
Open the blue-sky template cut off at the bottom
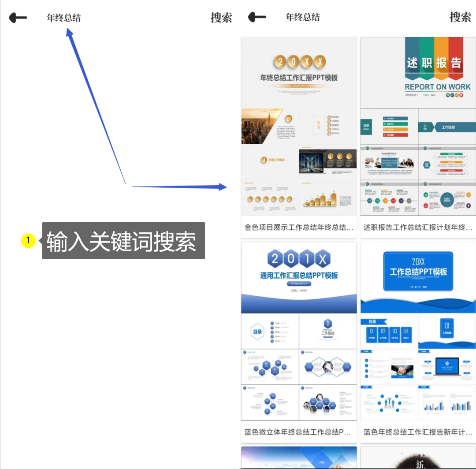point(299,458)
